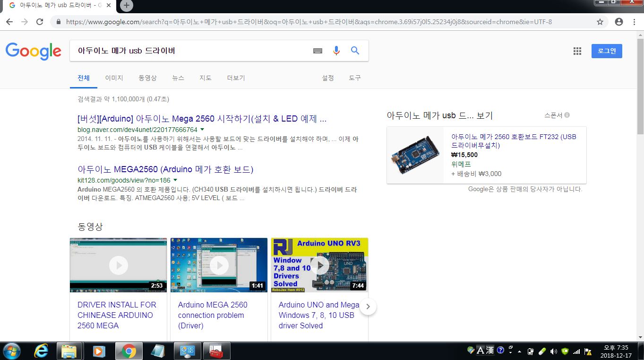
Task: Open DRIVER INSTALL FOR CHINEASE ARDUINO video link
Action: (x=117, y=315)
